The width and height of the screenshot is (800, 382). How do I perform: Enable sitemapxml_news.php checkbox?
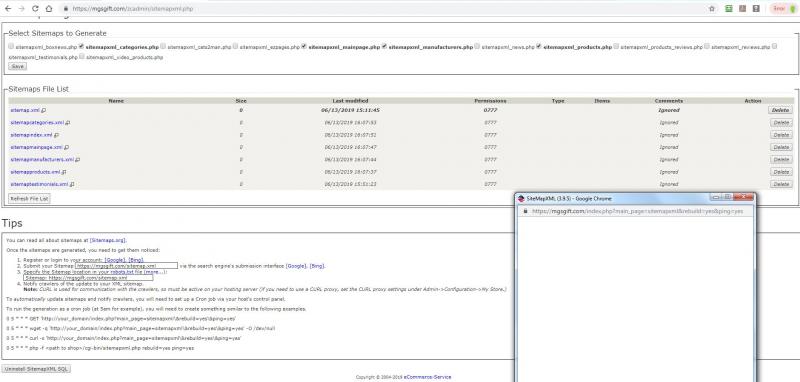(478, 46)
